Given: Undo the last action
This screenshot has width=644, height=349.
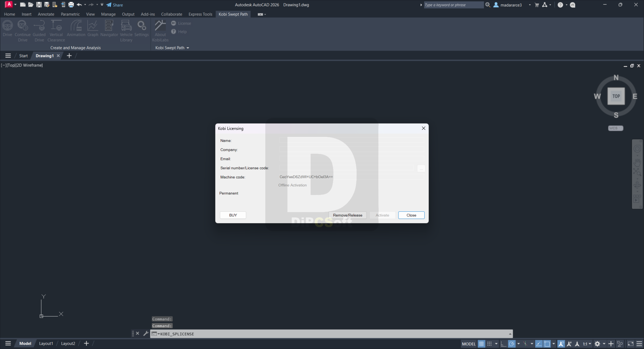Looking at the screenshot, I should (79, 5).
